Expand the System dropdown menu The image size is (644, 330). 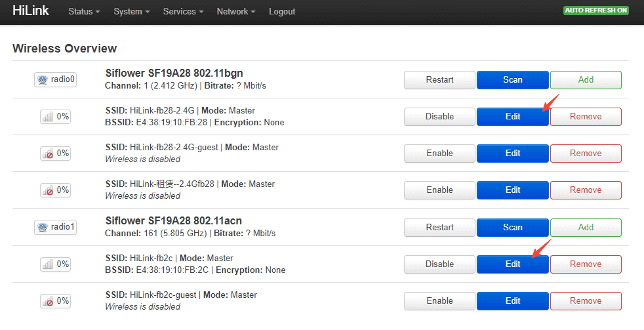click(x=131, y=12)
